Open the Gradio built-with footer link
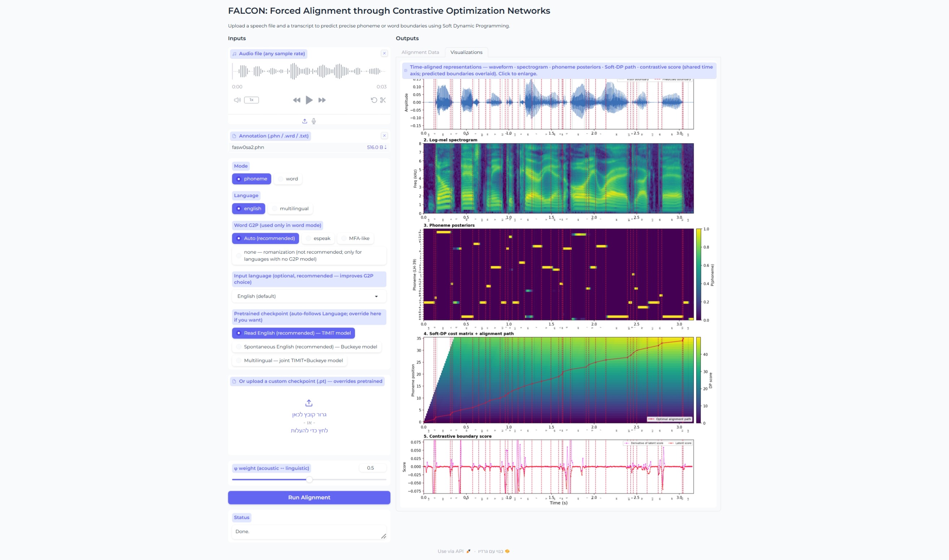Screen dimensions: 949x560 [x=494, y=551]
